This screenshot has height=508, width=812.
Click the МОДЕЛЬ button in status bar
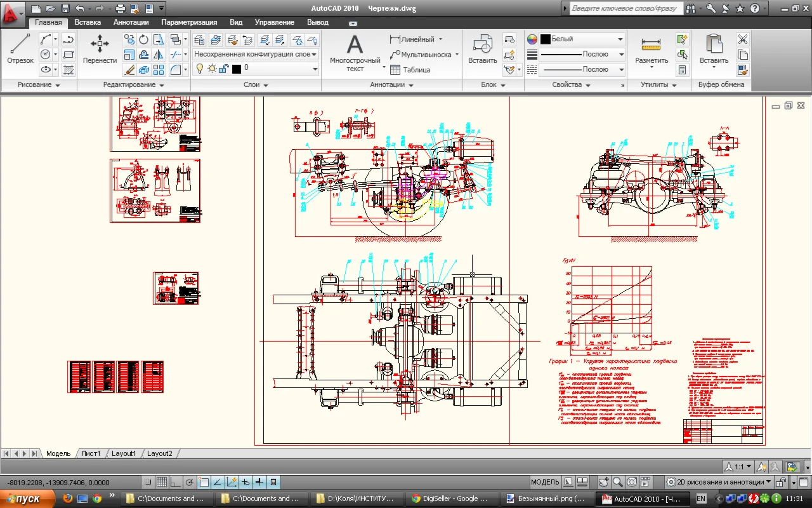pos(545,482)
